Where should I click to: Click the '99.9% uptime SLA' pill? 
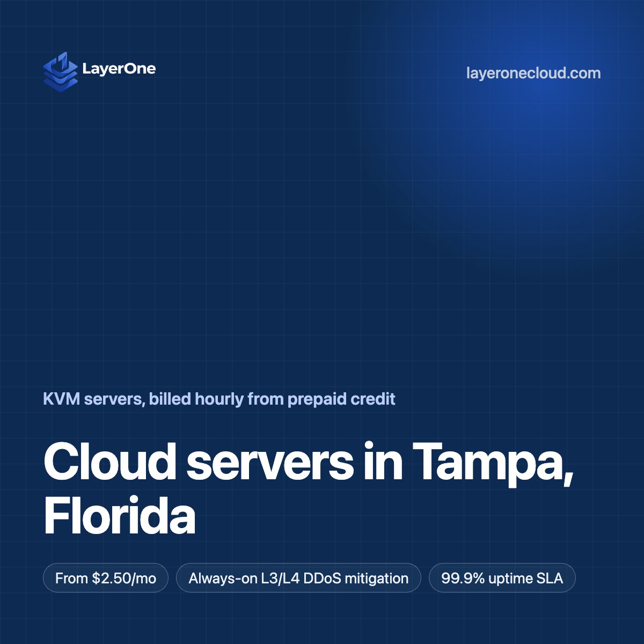click(x=502, y=578)
